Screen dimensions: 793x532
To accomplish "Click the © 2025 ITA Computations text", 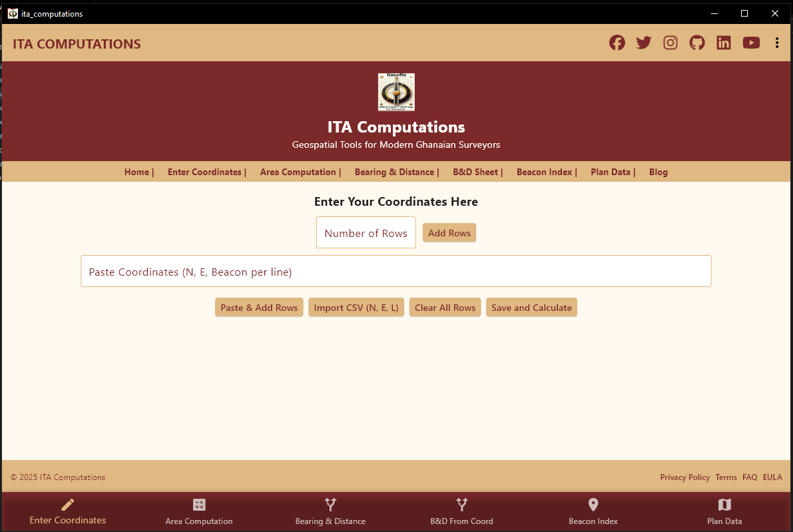I will [x=58, y=477].
